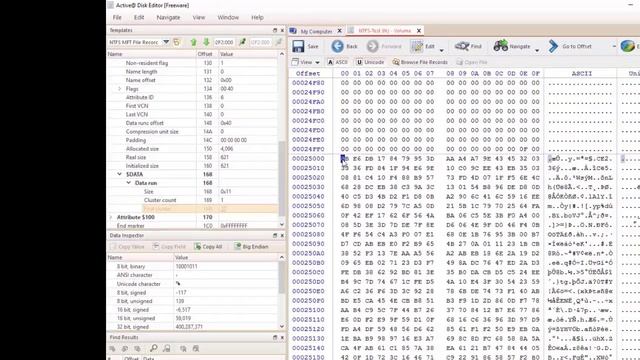
Task: Close the NTFS-Test Volume tab
Action: tap(419, 31)
